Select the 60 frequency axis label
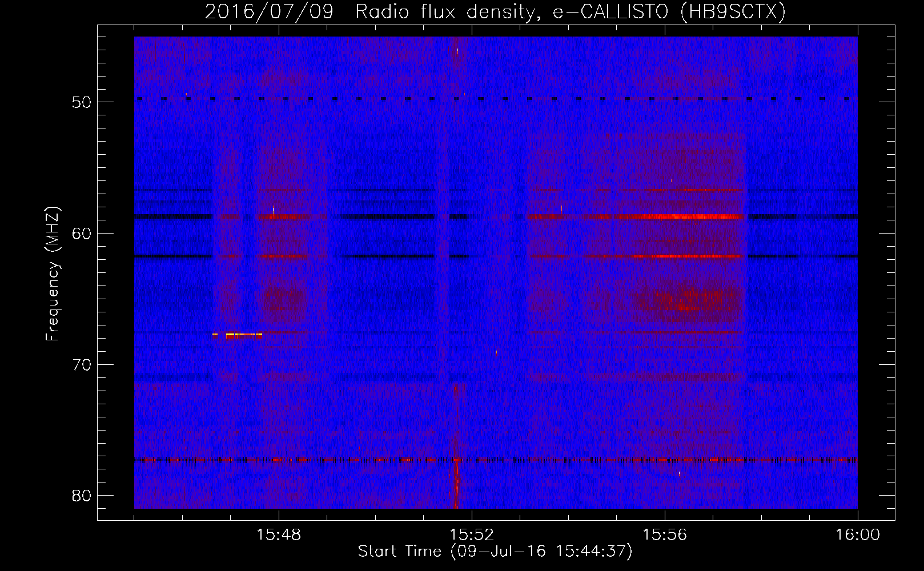 tap(82, 233)
